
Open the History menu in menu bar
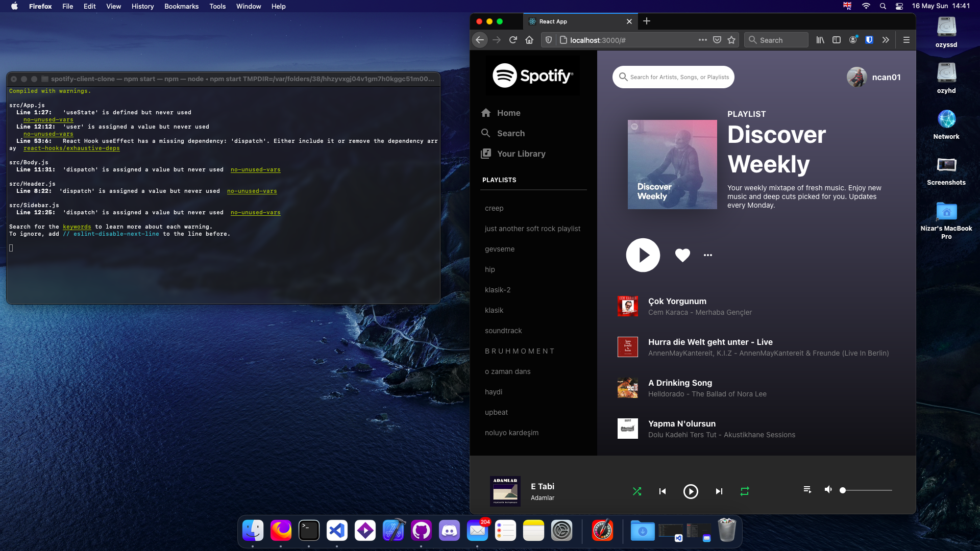pos(142,6)
